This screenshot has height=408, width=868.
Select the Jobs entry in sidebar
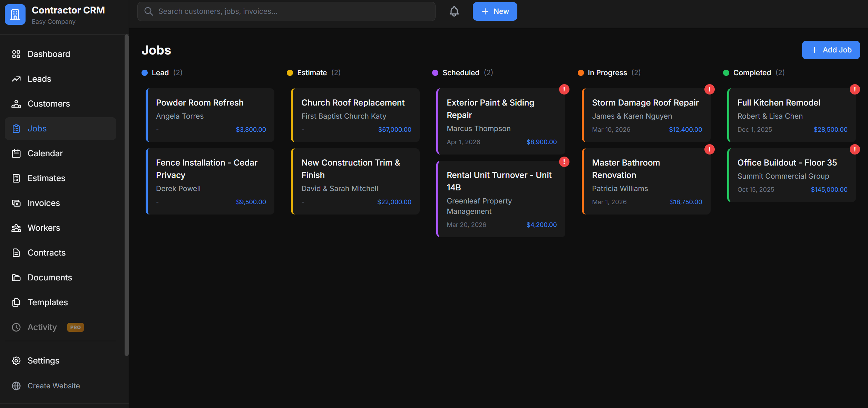(37, 128)
